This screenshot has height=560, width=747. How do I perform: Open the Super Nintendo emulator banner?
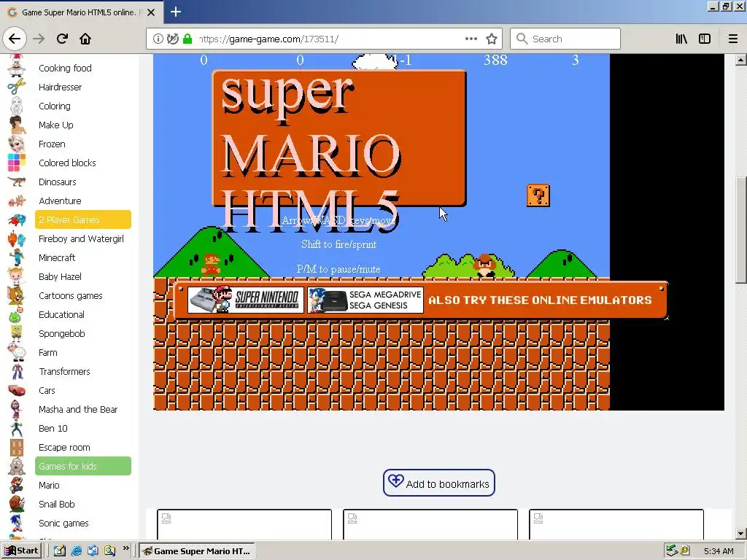[x=245, y=300]
